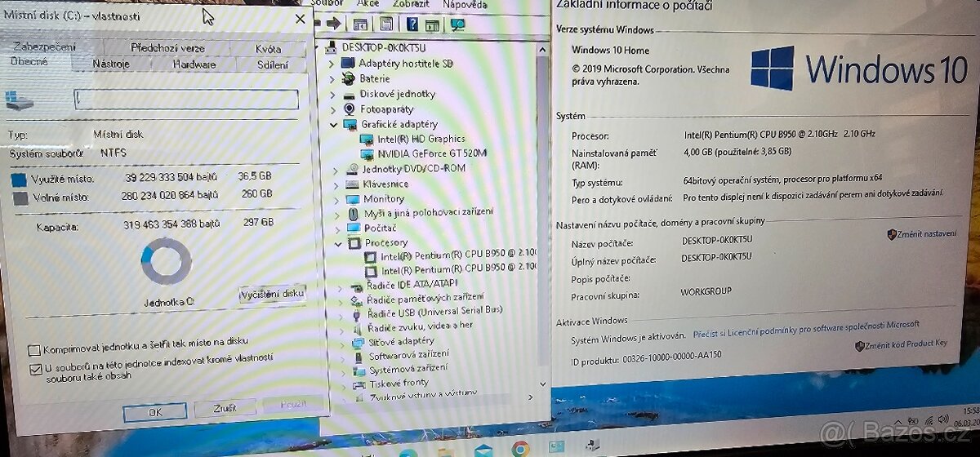980x457 pixels.
Task: Click the drive label input field
Action: [186, 100]
